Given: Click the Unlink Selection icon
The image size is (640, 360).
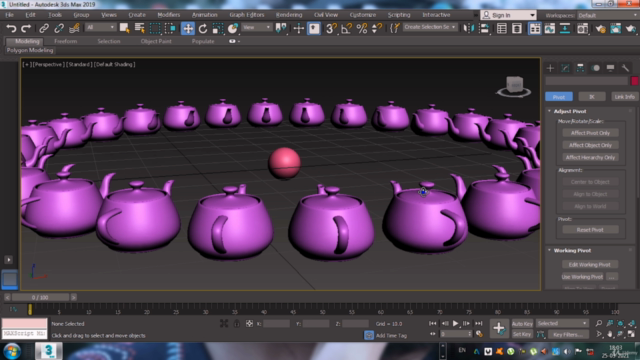Looking at the screenshot, I should 59,28.
